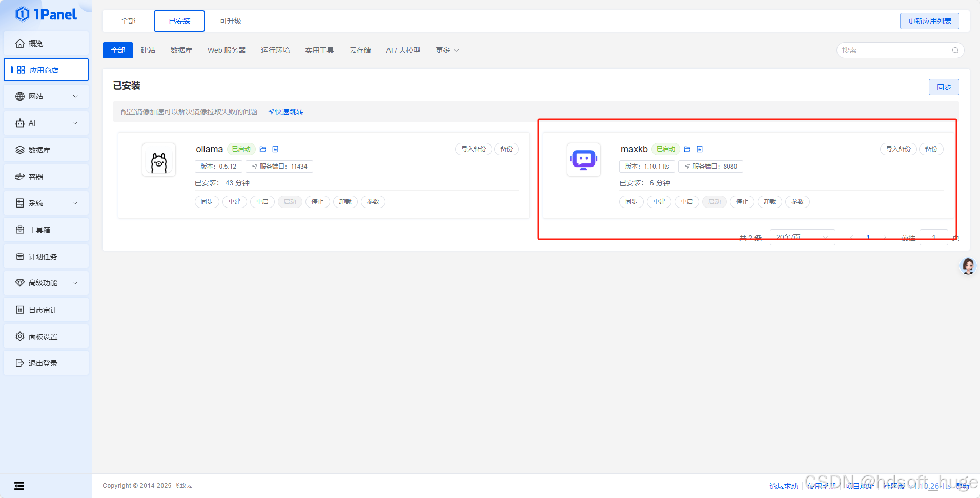Click the 1Panel logo

[x=46, y=14]
